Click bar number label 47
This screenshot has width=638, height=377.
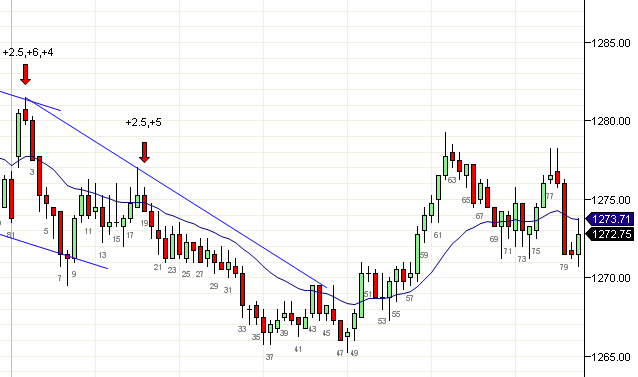coord(340,353)
